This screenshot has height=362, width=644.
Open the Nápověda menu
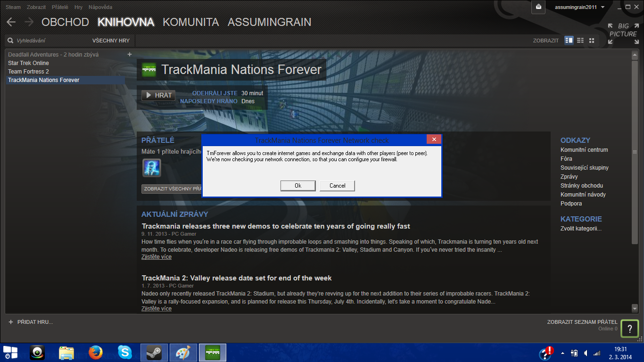100,8
